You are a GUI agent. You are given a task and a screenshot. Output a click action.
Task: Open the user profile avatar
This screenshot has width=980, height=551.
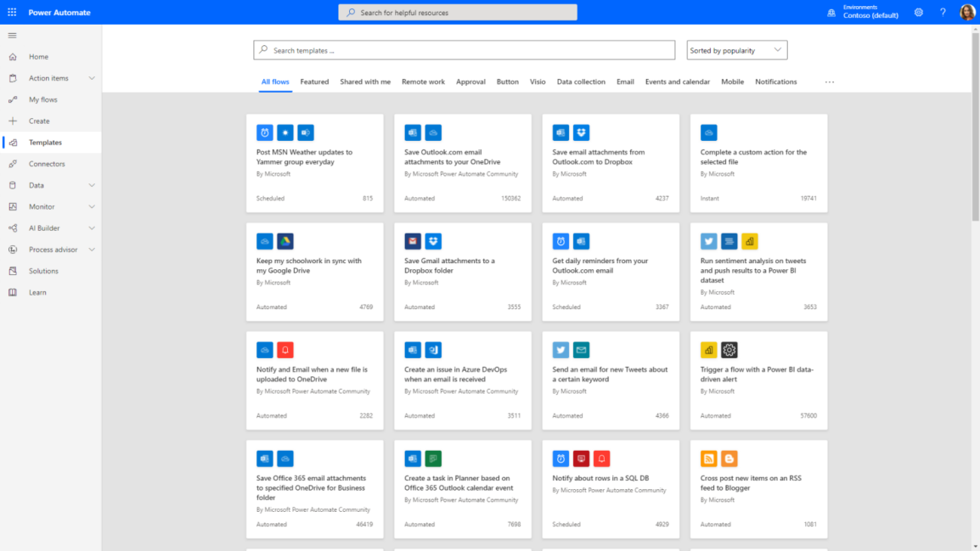967,11
